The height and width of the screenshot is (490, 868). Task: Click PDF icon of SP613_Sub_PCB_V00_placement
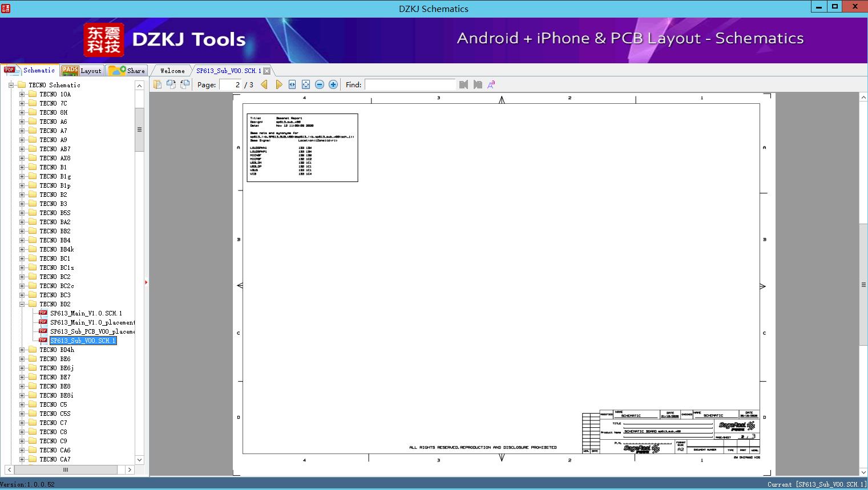pos(43,331)
